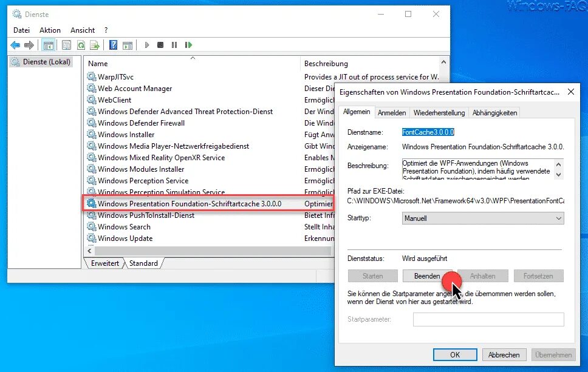Click the services list scroll up arrow
The width and height of the screenshot is (588, 372).
[x=443, y=62]
